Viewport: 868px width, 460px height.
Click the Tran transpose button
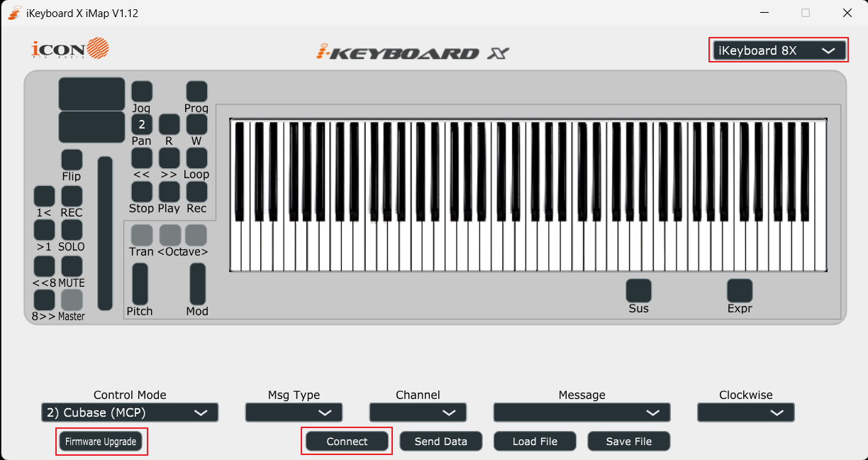coord(142,235)
